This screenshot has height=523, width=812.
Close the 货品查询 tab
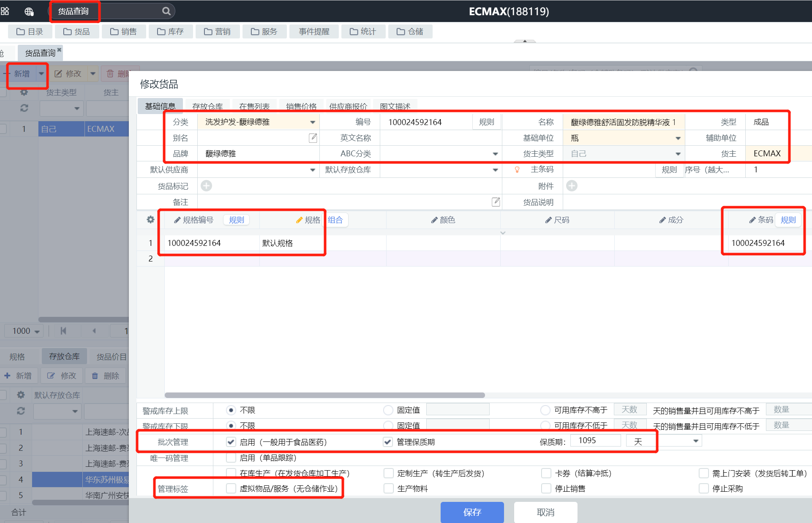point(60,49)
